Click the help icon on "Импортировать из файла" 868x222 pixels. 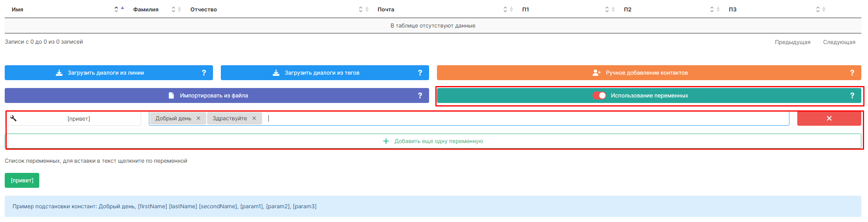click(420, 95)
